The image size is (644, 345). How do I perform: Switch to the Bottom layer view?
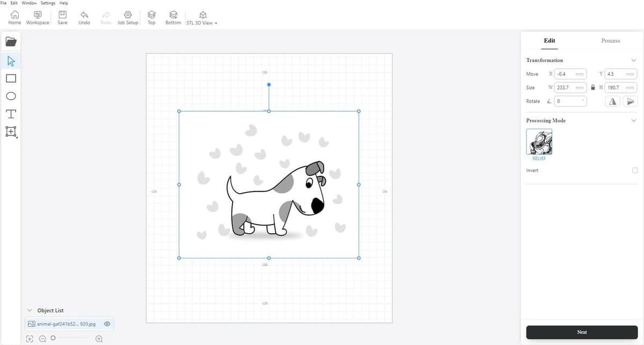coord(173,18)
